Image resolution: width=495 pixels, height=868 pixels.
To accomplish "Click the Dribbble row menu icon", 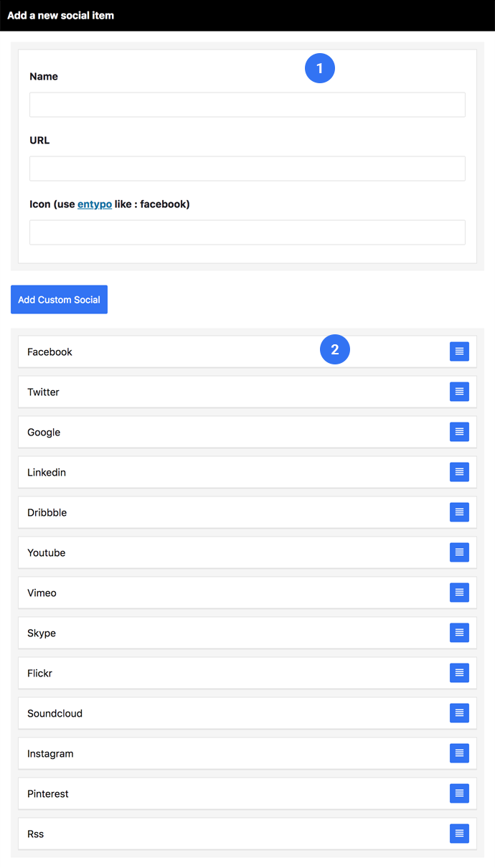I will (459, 512).
